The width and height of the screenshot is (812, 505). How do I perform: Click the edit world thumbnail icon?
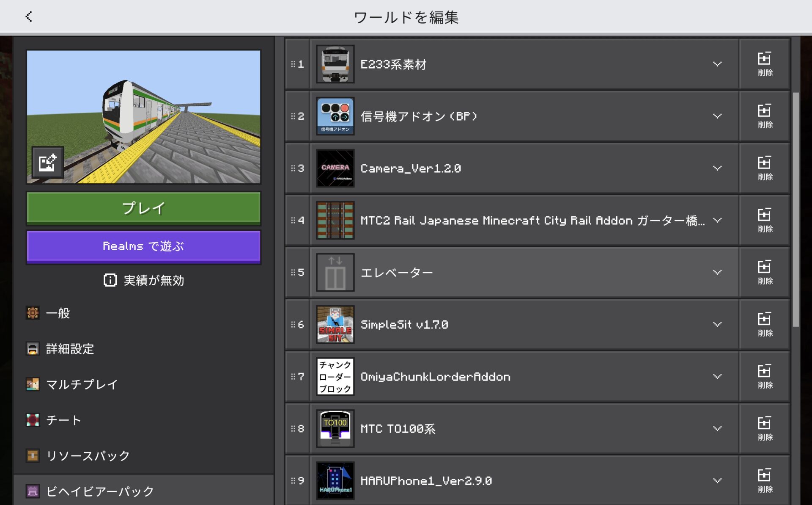point(48,162)
